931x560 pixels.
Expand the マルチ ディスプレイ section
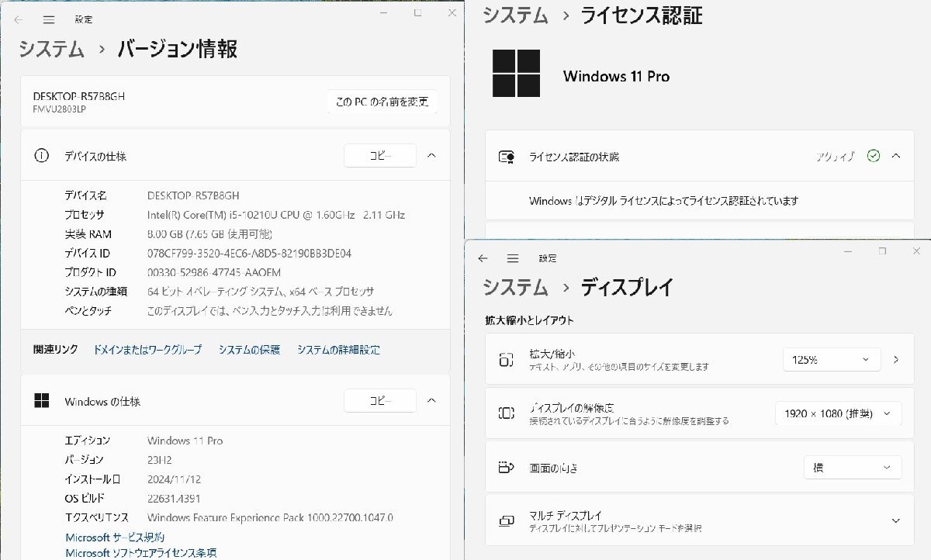click(896, 521)
